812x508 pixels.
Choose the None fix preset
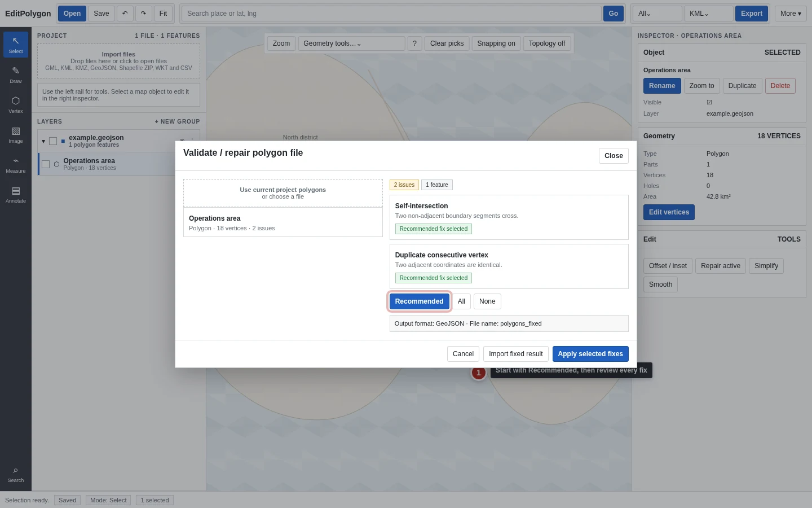coord(487,301)
